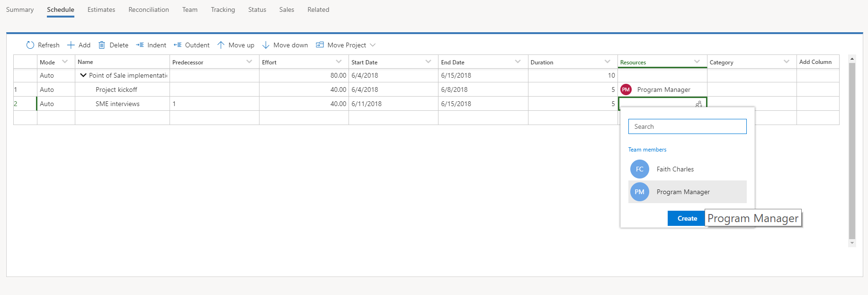Viewport: 868px width, 295px height.
Task: Move task up with arrow icon
Action: pos(221,45)
